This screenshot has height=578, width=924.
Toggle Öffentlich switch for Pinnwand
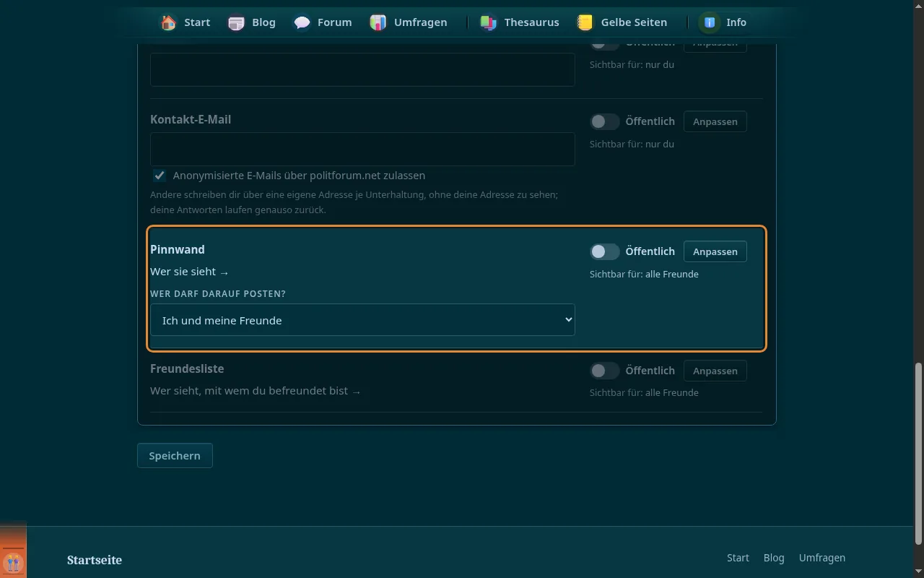pos(605,251)
